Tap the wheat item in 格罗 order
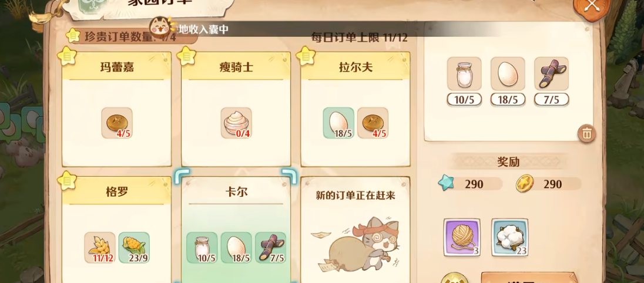The width and height of the screenshot is (644, 283). click(x=100, y=248)
